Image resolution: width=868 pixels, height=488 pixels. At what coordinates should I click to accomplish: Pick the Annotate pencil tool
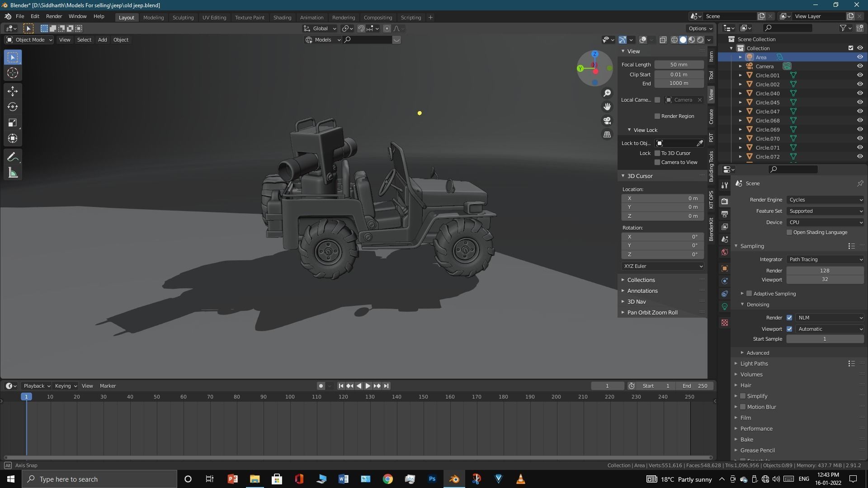(x=13, y=157)
